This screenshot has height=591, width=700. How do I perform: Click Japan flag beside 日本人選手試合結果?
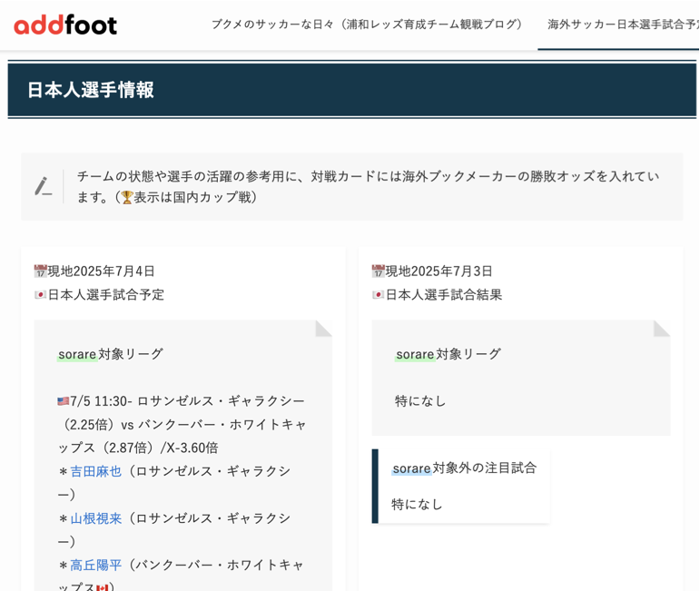tap(378, 295)
